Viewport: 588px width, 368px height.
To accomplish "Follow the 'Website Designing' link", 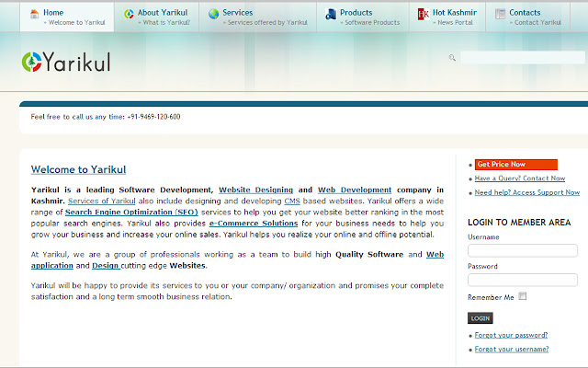I will tap(255, 190).
